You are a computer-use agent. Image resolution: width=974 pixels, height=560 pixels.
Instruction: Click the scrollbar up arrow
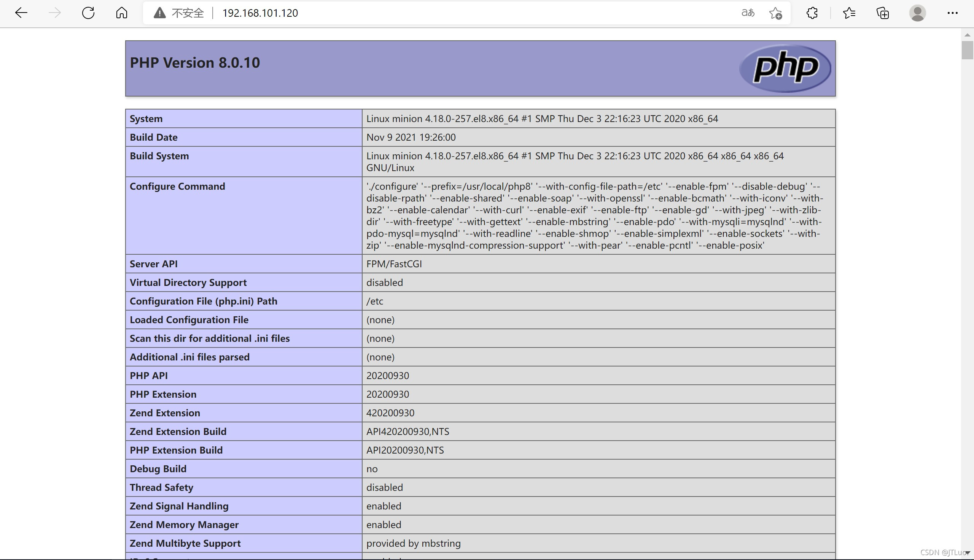(967, 35)
